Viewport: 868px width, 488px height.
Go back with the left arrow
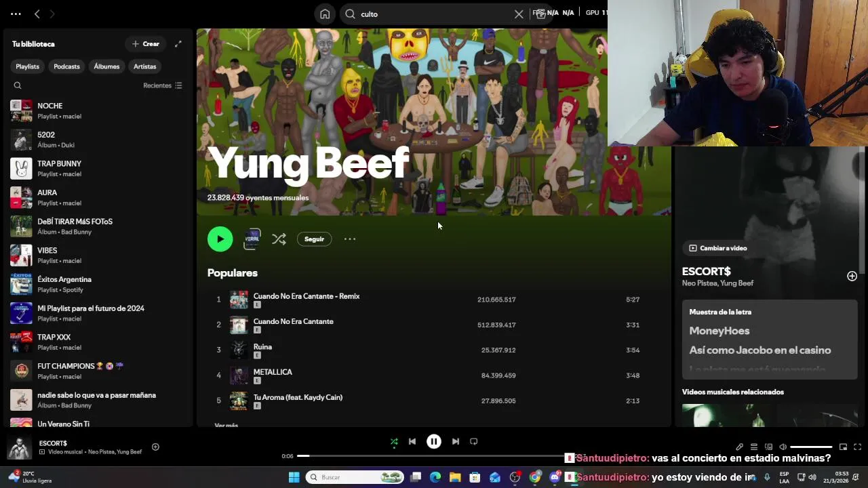coord(37,14)
